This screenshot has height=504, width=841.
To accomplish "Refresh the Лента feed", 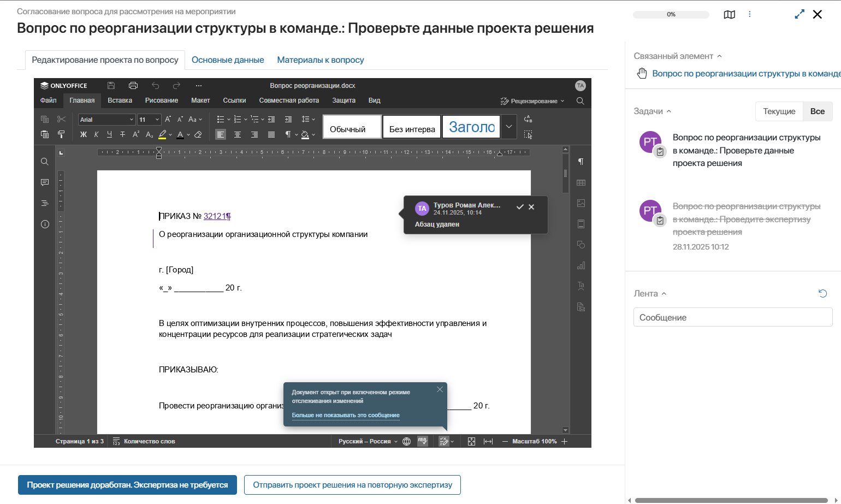I will pyautogui.click(x=822, y=294).
